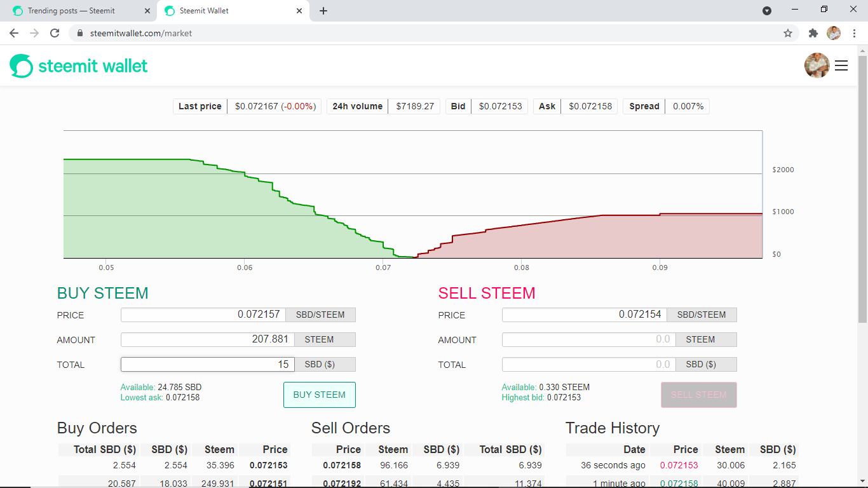The height and width of the screenshot is (488, 868).
Task: Click the Last price value $0.072167
Action: pyautogui.click(x=257, y=106)
